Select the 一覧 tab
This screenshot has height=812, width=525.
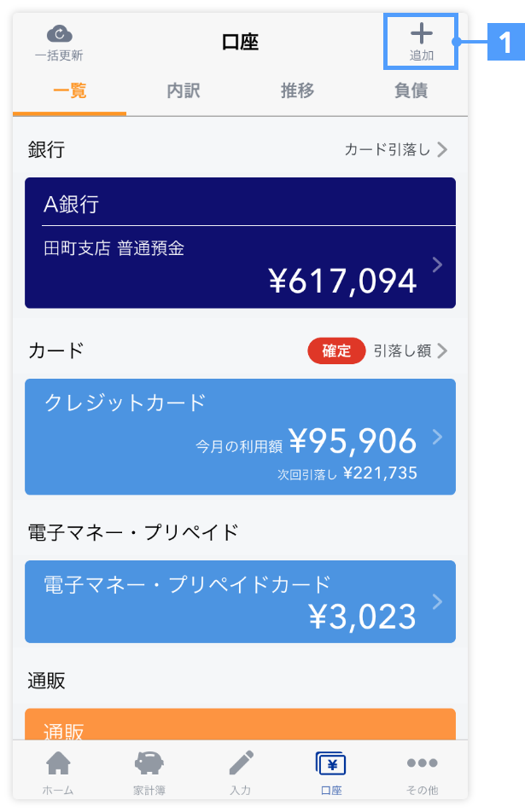pos(69,90)
